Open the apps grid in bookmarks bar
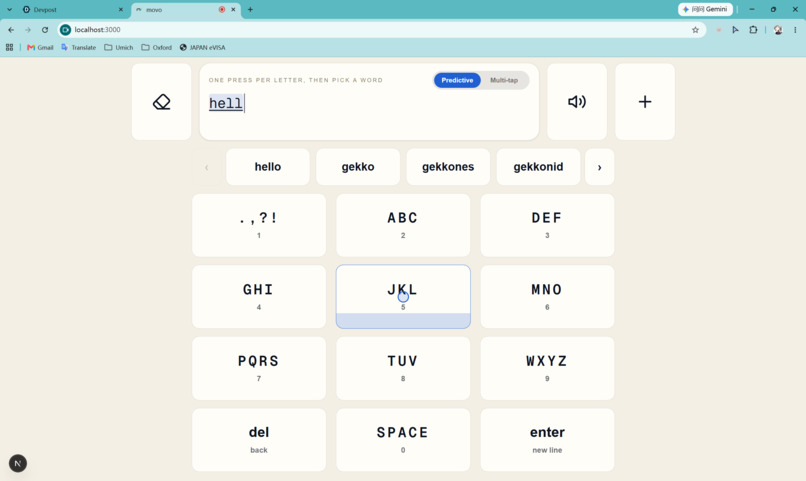The image size is (806, 481). click(9, 47)
